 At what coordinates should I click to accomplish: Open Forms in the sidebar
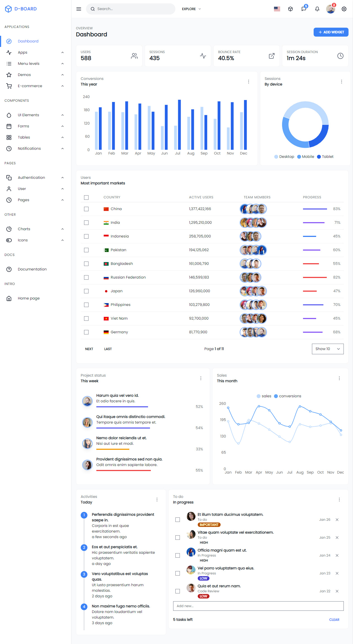point(35,126)
